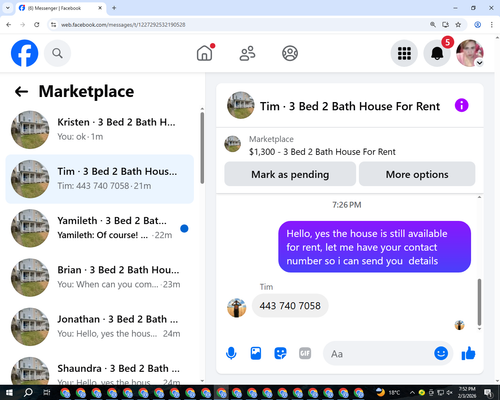Select the Messenger | Facebook tab
Image resolution: width=500 pixels, height=400 pixels.
pyautogui.click(x=61, y=8)
